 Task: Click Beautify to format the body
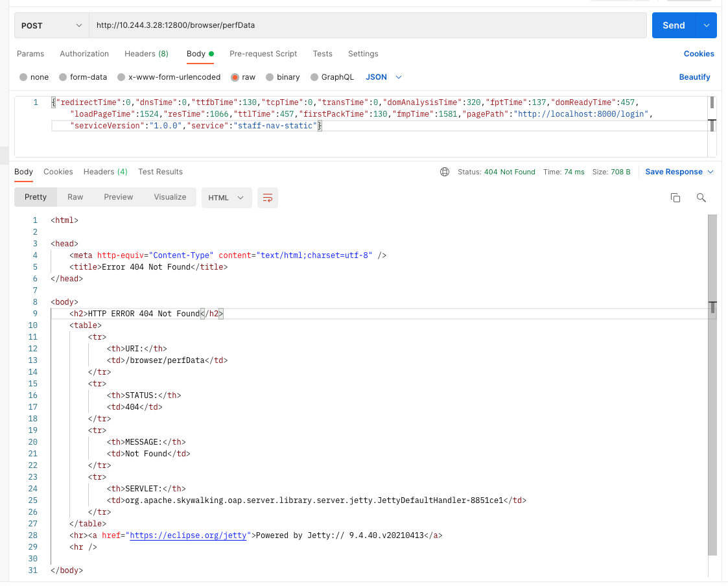coord(694,77)
